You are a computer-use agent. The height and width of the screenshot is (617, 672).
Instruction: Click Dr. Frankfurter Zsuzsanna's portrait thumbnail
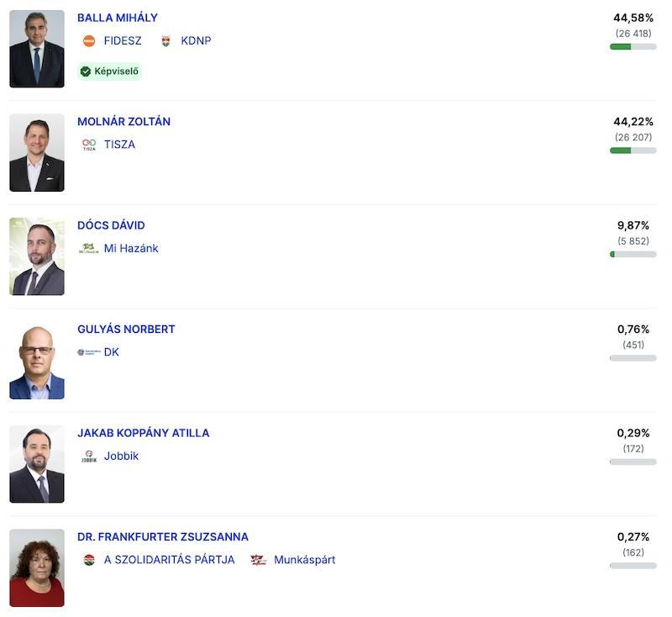(37, 567)
